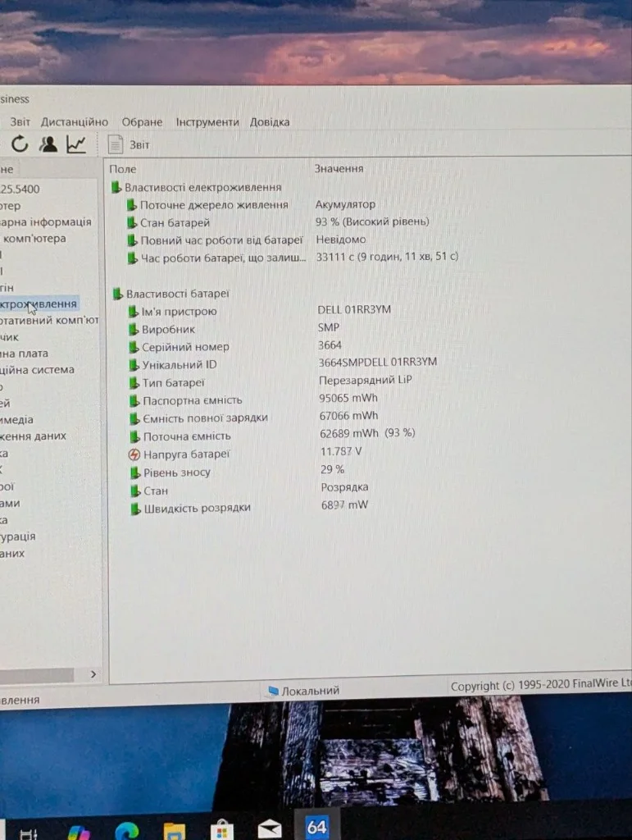Viewport: 632px width, 840px height.
Task: Select the highlighted Електроживлення tree item
Action: (x=39, y=304)
